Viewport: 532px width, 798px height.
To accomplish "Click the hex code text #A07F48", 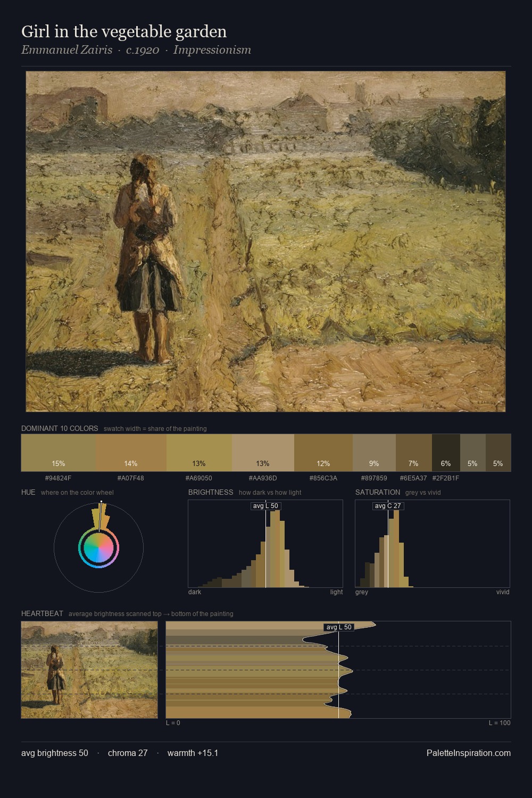I will tap(131, 478).
